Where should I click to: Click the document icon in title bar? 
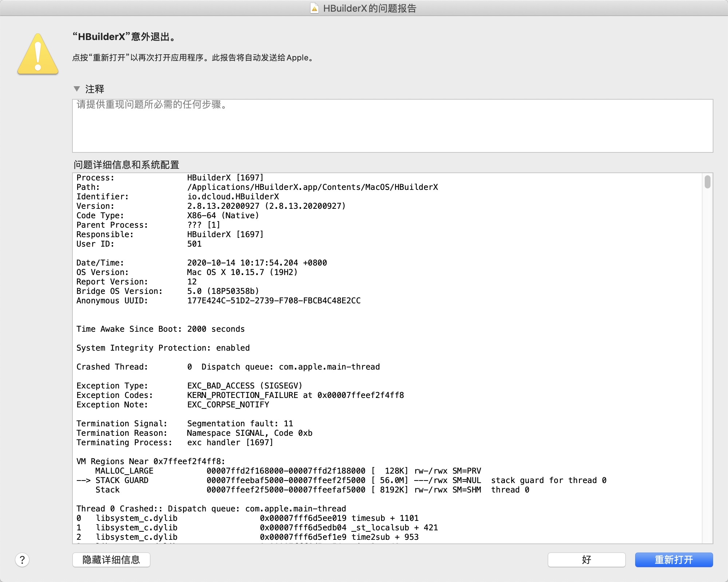click(314, 8)
